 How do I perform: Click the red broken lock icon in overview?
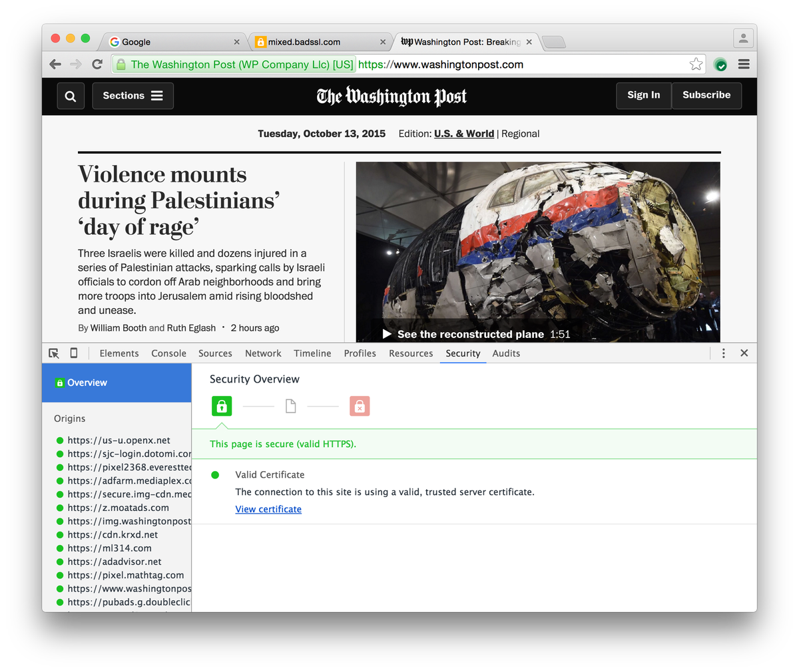[360, 406]
